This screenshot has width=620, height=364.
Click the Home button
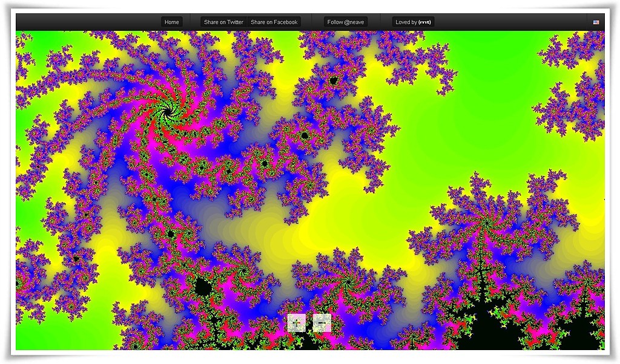[172, 22]
